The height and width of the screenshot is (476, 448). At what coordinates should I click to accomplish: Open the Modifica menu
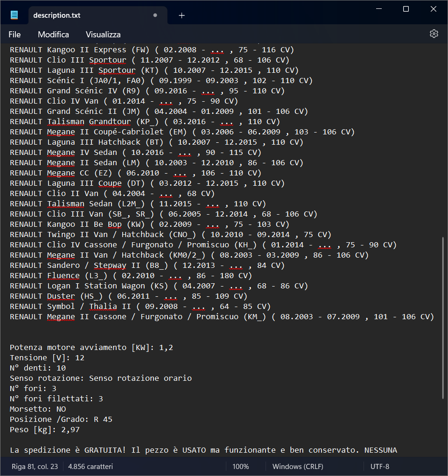pos(53,35)
